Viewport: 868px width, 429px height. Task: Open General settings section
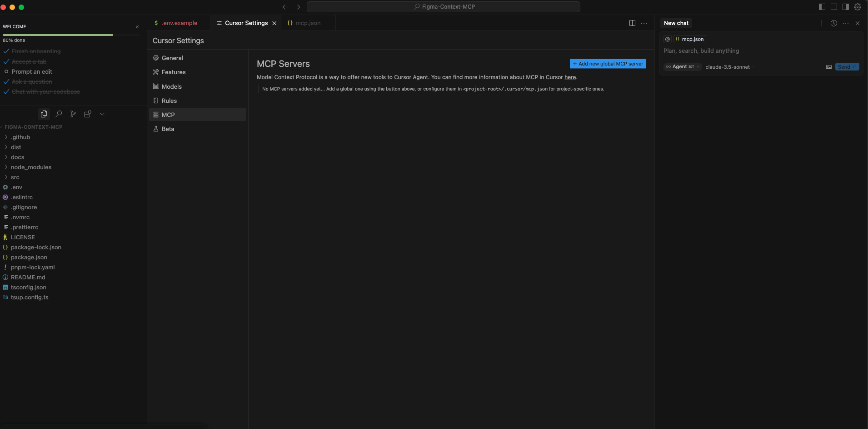[198, 58]
